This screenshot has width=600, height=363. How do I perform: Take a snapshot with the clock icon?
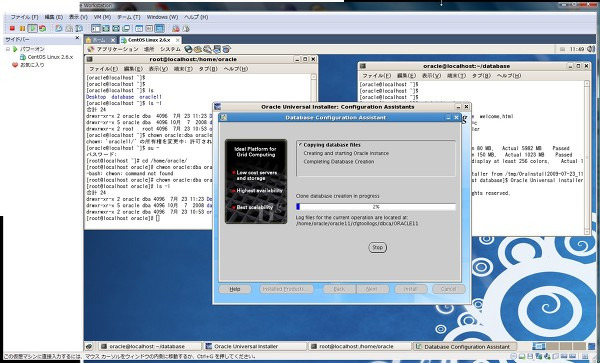[59, 28]
